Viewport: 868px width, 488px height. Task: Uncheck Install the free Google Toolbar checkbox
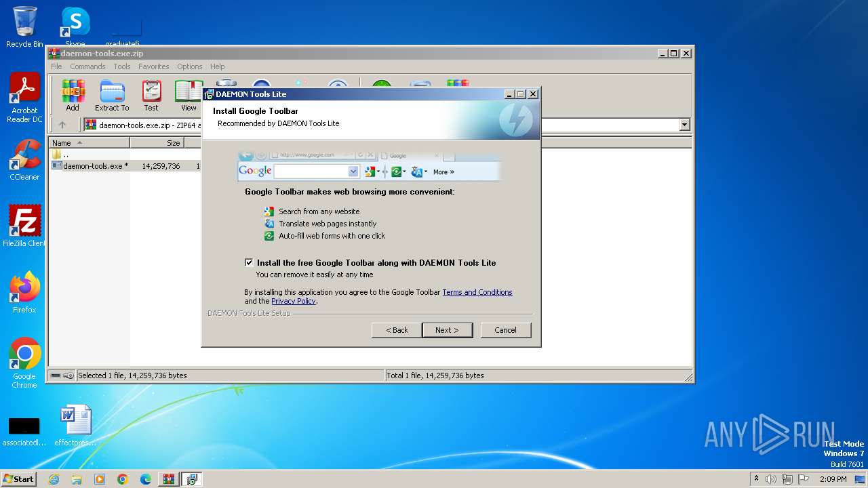click(x=249, y=262)
